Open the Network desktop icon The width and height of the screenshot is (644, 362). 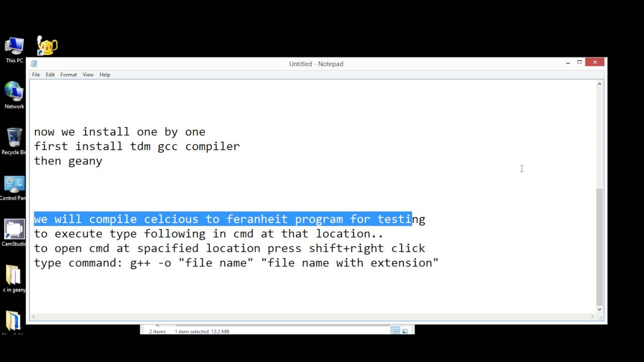pyautogui.click(x=14, y=95)
